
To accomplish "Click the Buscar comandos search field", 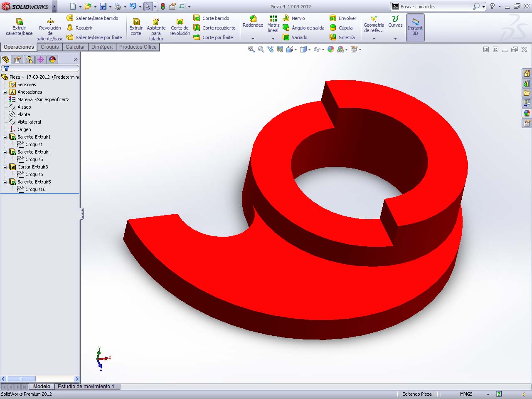I will click(x=436, y=7).
